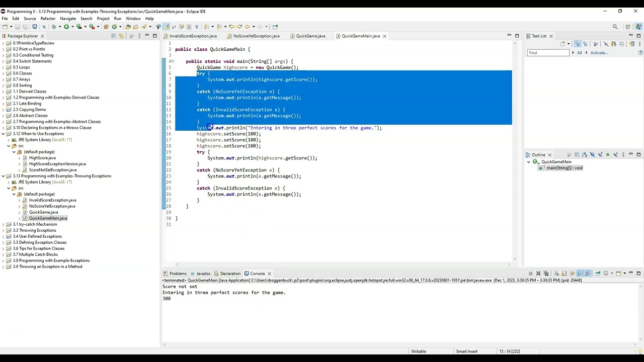The width and height of the screenshot is (644, 362).
Task: Collapse All in the Outline view
Action: [577, 154]
